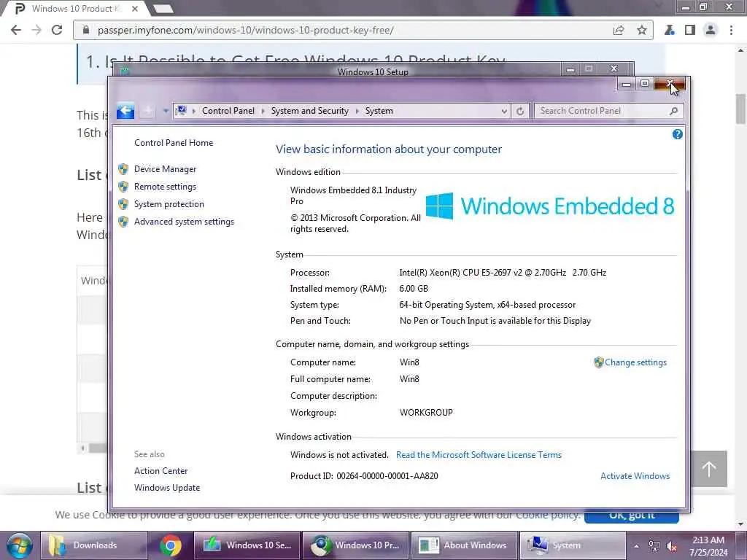Image resolution: width=747 pixels, height=560 pixels.
Task: Expand the arrow before Control Panel breadcrumb
Action: pos(194,111)
